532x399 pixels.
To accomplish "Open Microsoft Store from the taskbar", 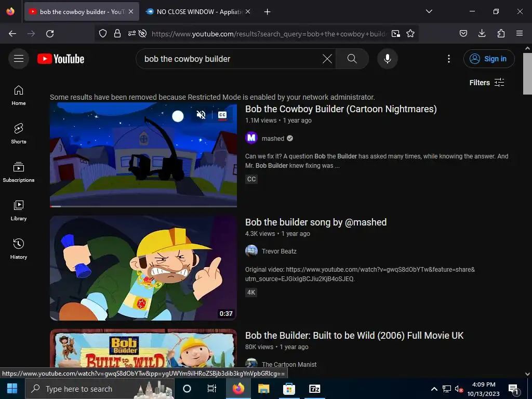I will coord(289,389).
